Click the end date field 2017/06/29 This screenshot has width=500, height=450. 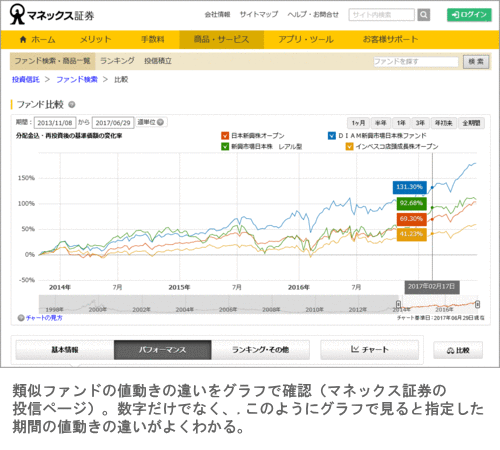[x=113, y=123]
